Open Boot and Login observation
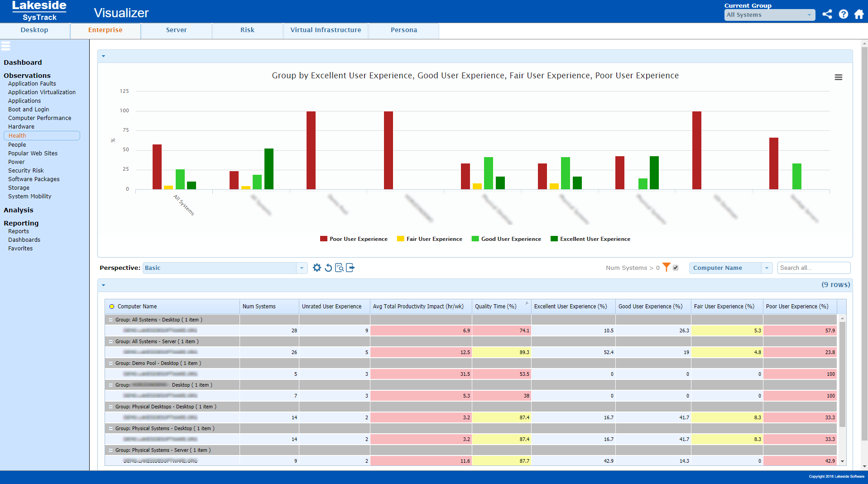 29,110
